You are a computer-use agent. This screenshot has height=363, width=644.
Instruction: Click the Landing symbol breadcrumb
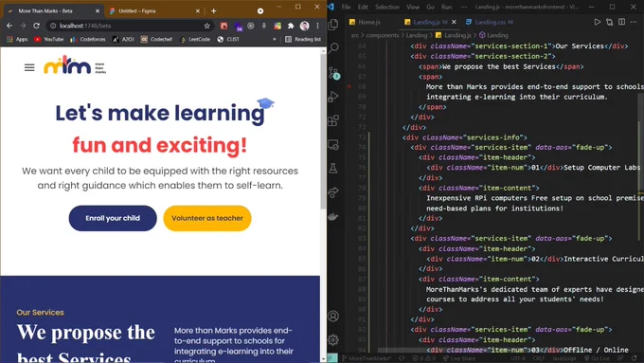click(x=493, y=35)
